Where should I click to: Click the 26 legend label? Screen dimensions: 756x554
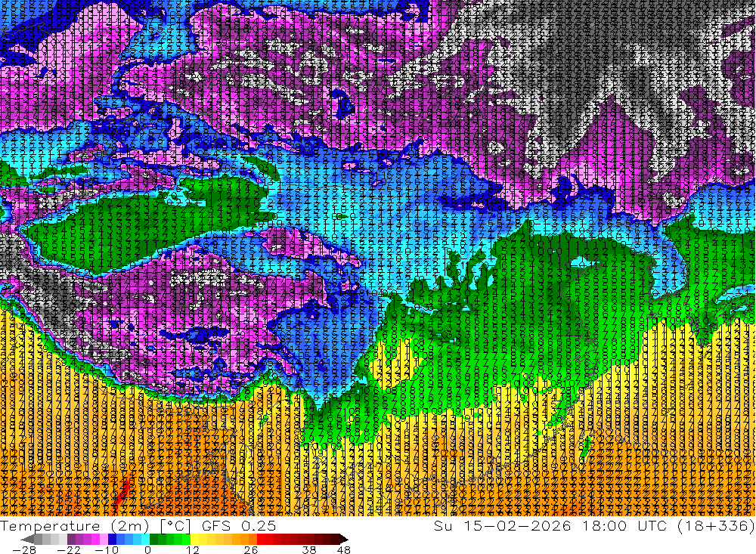tap(251, 549)
